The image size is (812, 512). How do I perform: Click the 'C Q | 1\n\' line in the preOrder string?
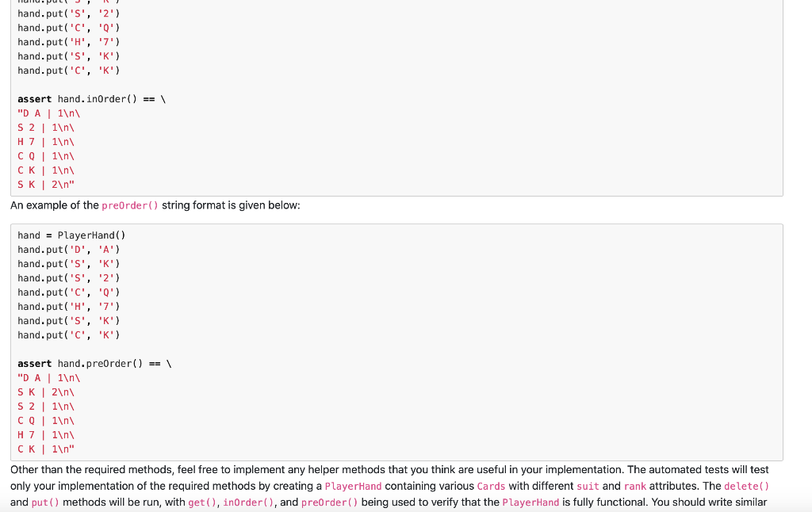46,420
